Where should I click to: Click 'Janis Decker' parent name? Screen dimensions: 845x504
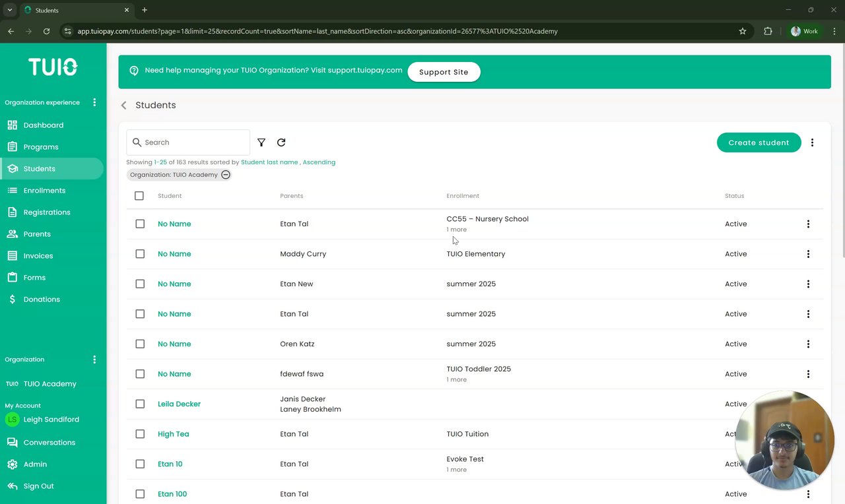(x=303, y=399)
